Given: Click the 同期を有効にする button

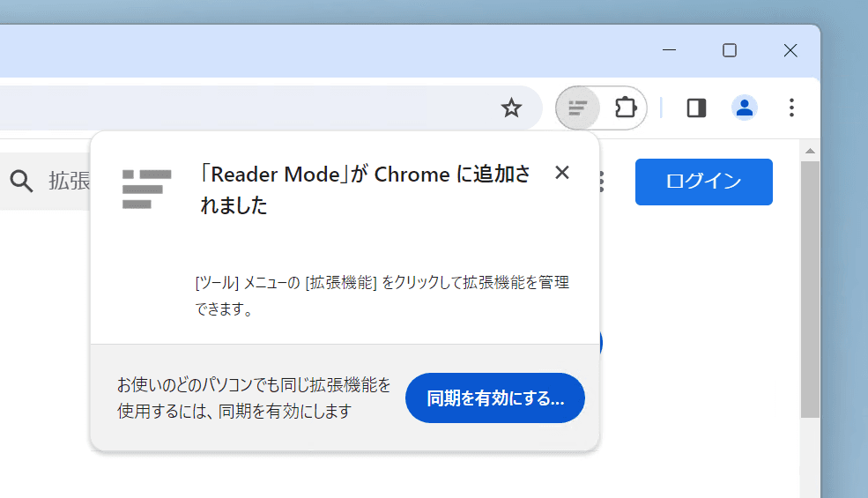Looking at the screenshot, I should pos(495,398).
